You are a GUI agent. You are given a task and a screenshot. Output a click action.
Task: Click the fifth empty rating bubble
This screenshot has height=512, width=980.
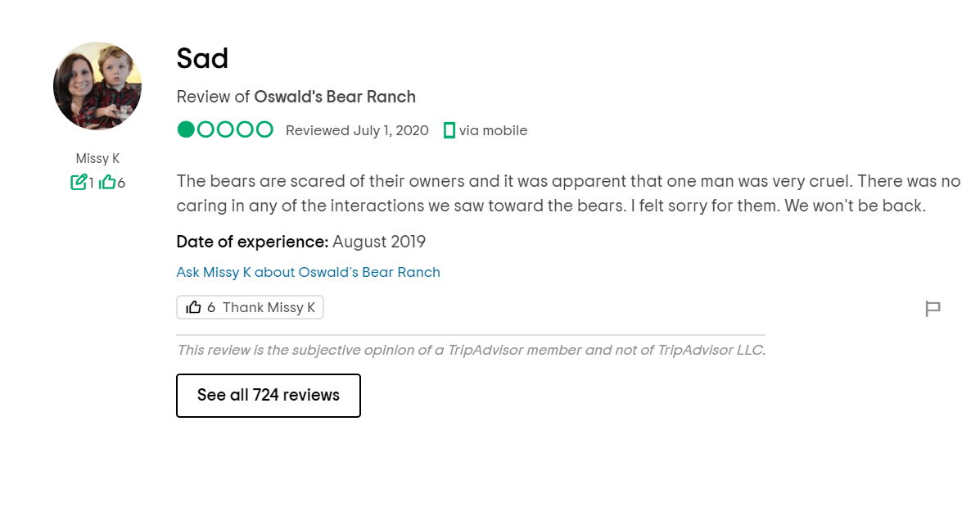tap(264, 129)
